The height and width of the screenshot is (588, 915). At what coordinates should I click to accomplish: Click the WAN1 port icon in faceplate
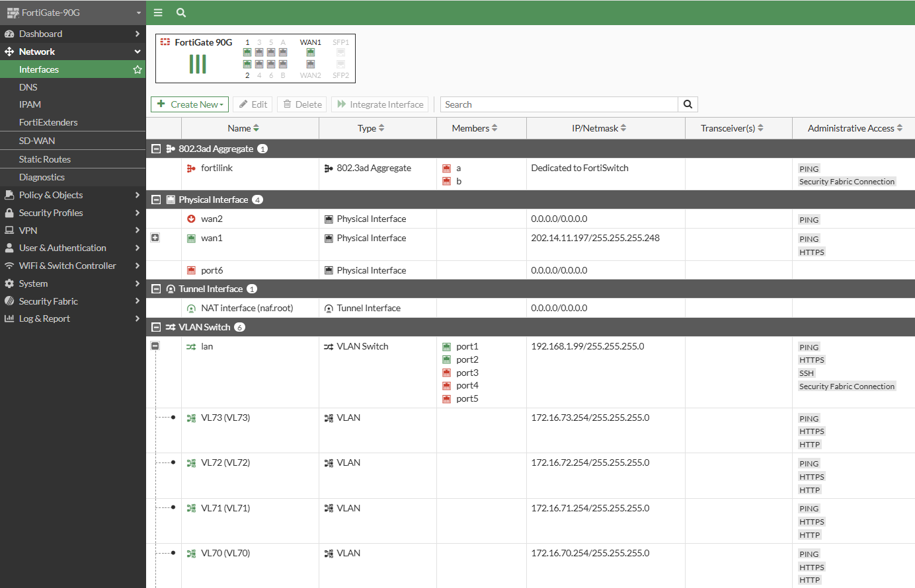pyautogui.click(x=310, y=52)
